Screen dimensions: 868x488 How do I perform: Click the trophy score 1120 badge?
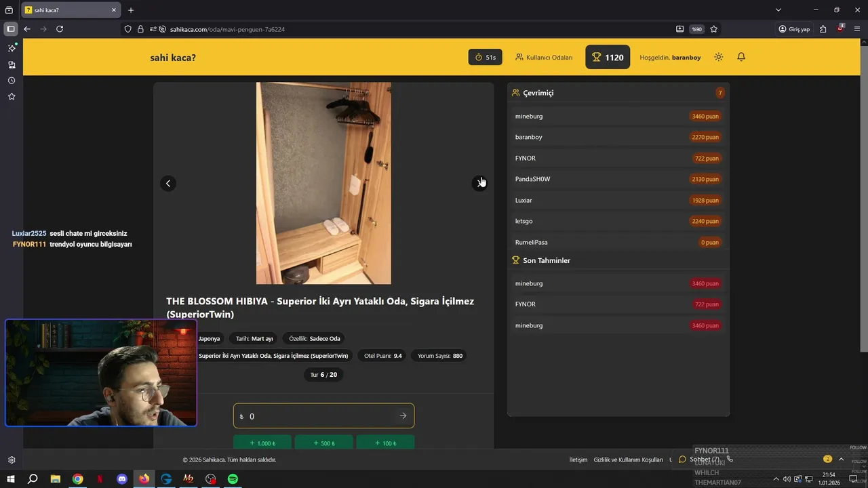click(608, 57)
